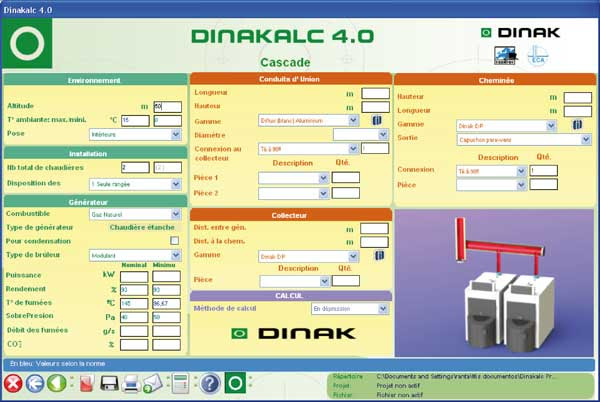
Task: Click the Puissance Minimu field
Action: pyautogui.click(x=166, y=277)
